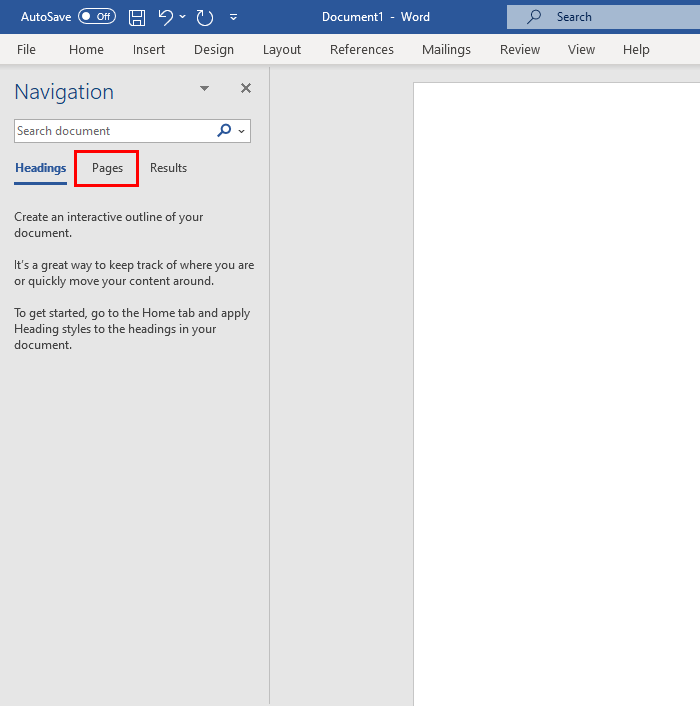Open the Insert ribbon tab
The width and height of the screenshot is (700, 706).
tap(149, 50)
